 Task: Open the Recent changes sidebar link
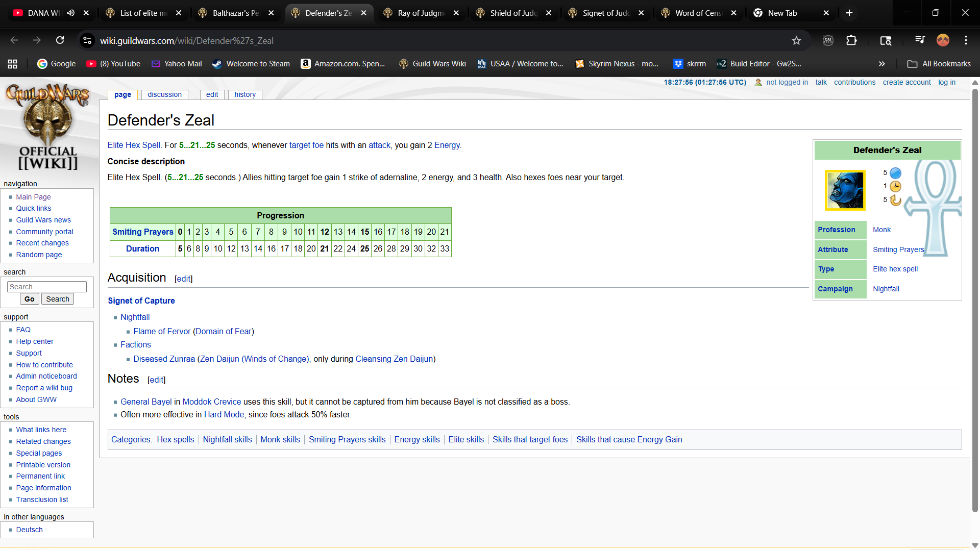pyautogui.click(x=42, y=243)
